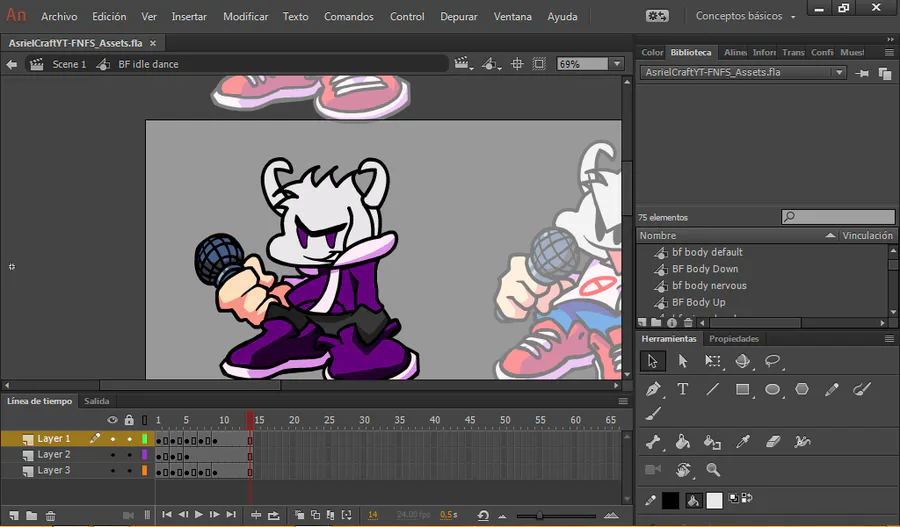Image resolution: width=900 pixels, height=527 pixels.
Task: Create a new layer in timeline
Action: coord(14,516)
